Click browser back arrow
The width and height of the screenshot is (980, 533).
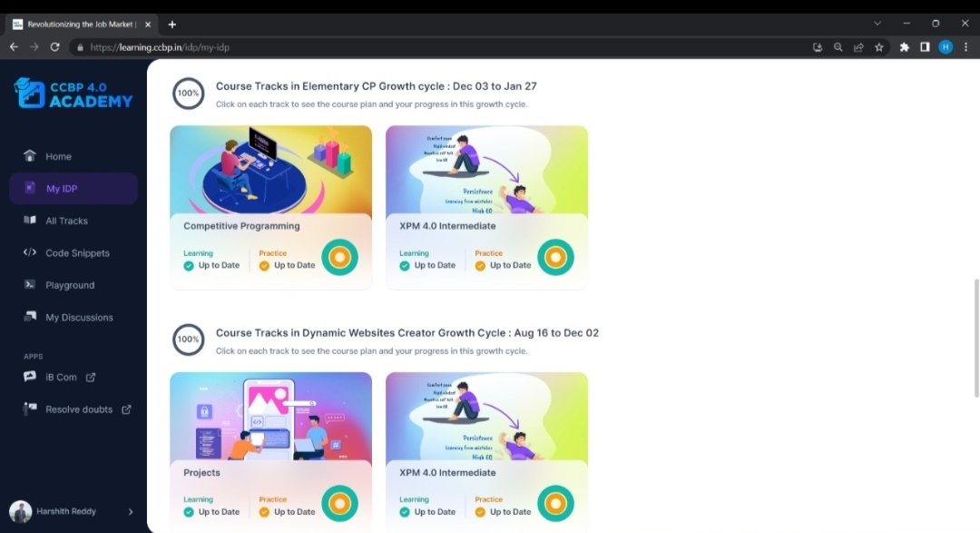click(14, 47)
